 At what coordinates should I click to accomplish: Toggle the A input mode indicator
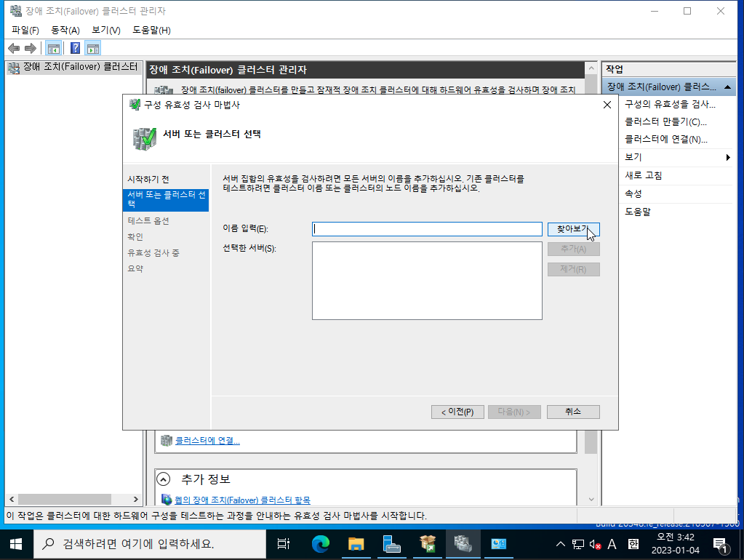pos(612,544)
